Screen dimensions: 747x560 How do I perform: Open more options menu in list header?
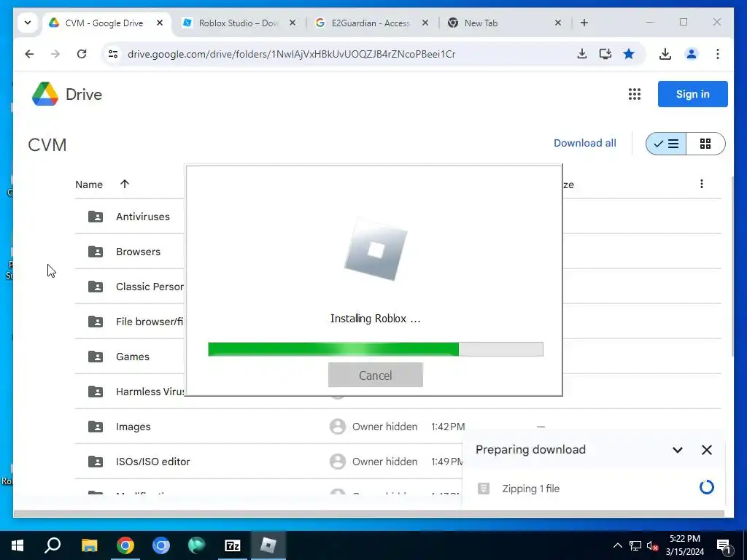[x=701, y=184]
